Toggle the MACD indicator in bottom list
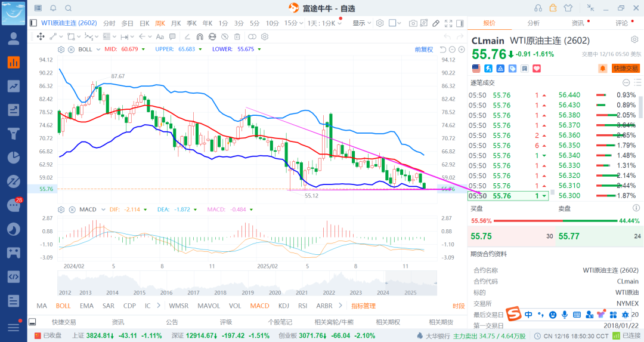Viewport: 644px width, 342px height. click(259, 306)
